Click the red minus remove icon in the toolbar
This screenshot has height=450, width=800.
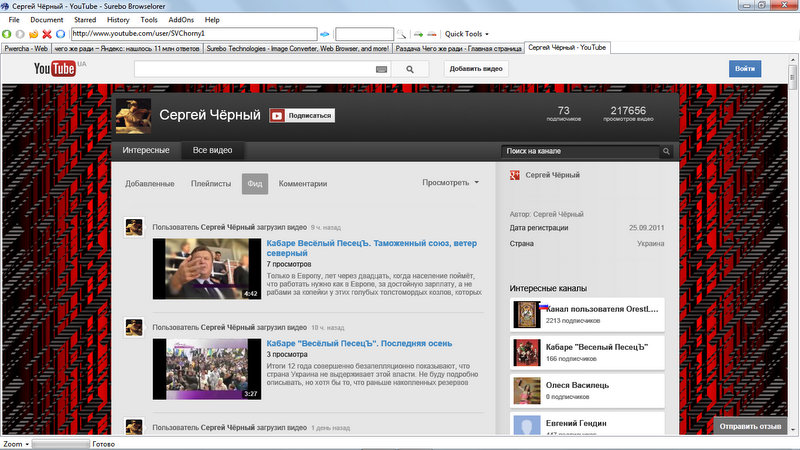click(432, 34)
